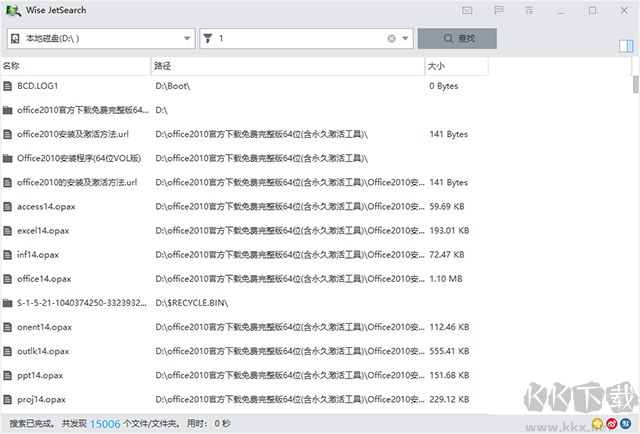The width and height of the screenshot is (640, 434).
Task: Open the chat feedback icon in title bar
Action: click(x=498, y=10)
